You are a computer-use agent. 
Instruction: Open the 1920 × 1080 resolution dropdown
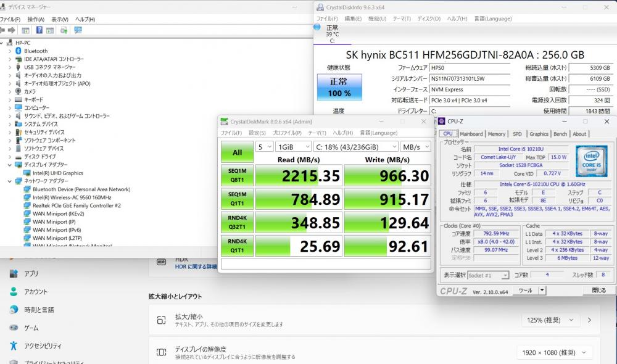555,353
